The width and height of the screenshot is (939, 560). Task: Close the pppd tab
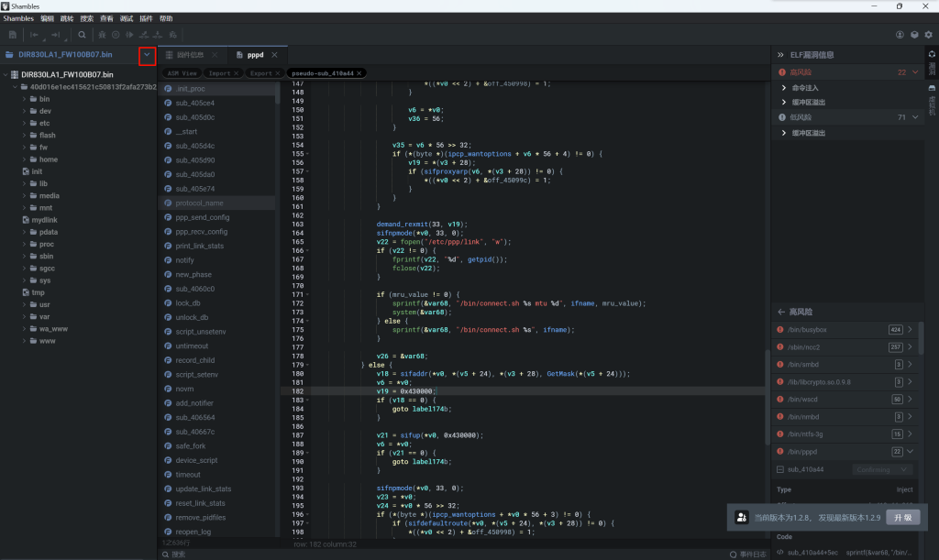273,55
